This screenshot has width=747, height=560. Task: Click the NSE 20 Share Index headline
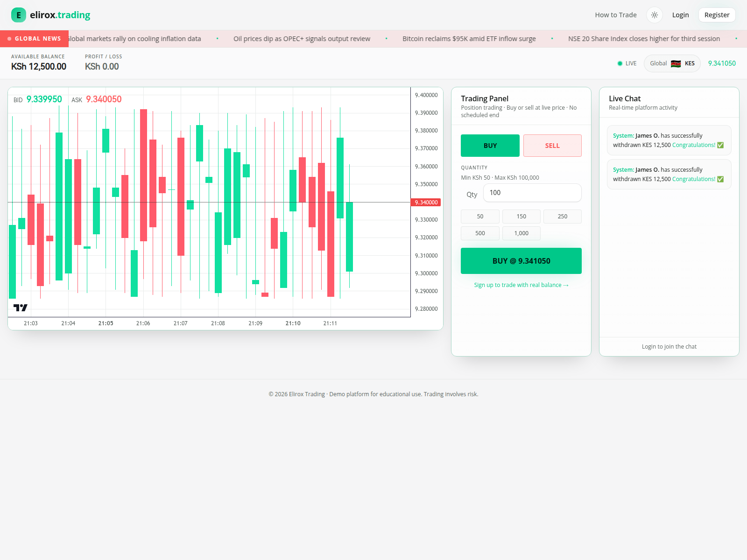[x=644, y=39]
